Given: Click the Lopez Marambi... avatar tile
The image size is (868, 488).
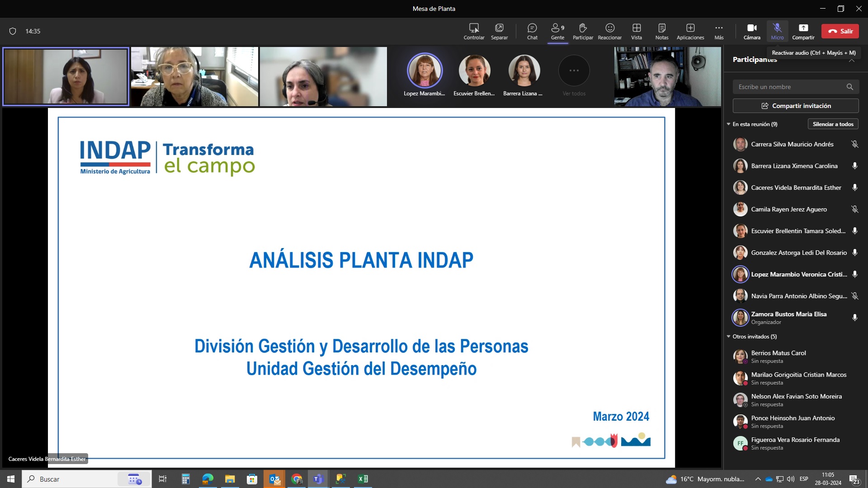Looking at the screenshot, I should [424, 75].
